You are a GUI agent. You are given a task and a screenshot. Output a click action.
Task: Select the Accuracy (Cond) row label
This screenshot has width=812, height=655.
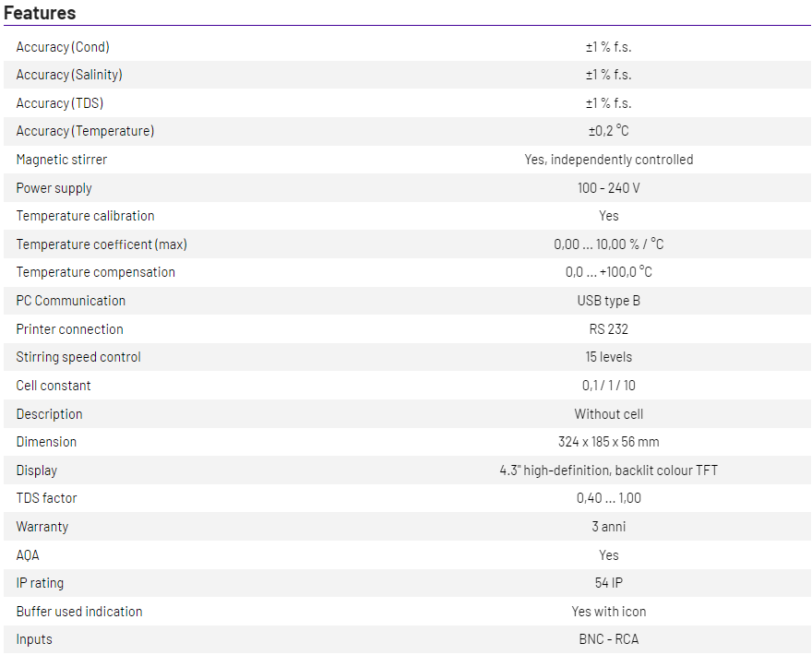coord(63,47)
